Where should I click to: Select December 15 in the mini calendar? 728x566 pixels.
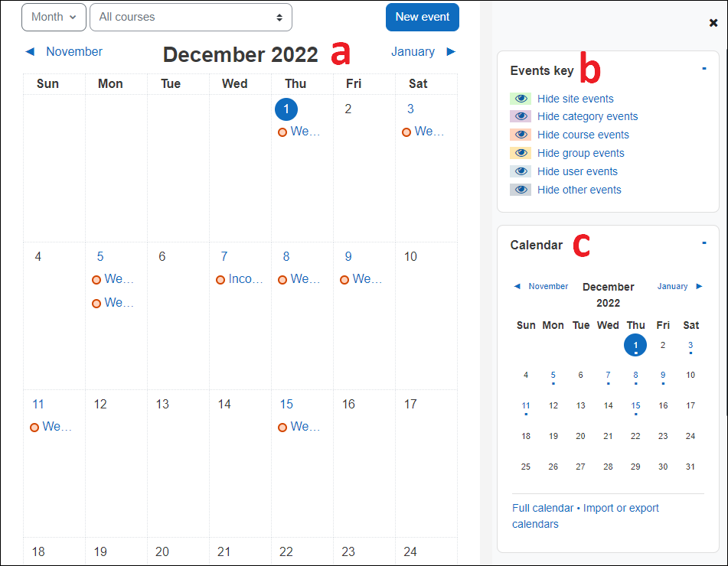click(635, 405)
